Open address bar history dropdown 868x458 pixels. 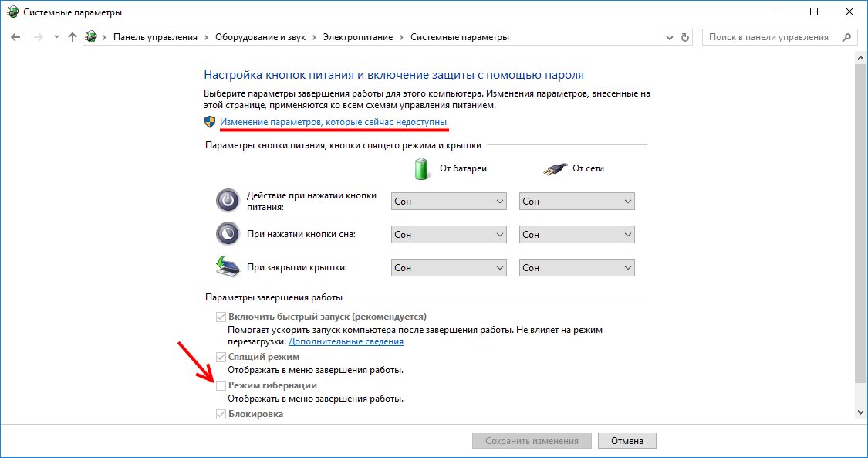pos(670,38)
